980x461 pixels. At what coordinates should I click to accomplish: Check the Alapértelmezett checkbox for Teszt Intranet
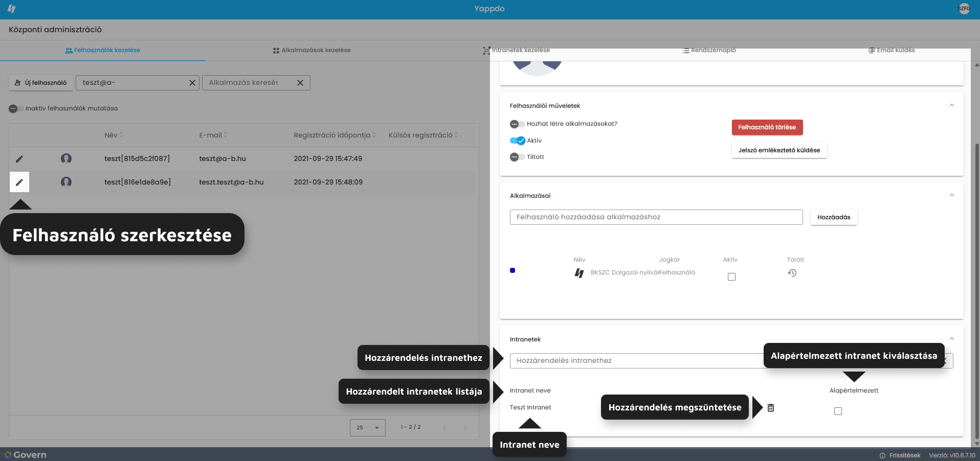coord(838,411)
